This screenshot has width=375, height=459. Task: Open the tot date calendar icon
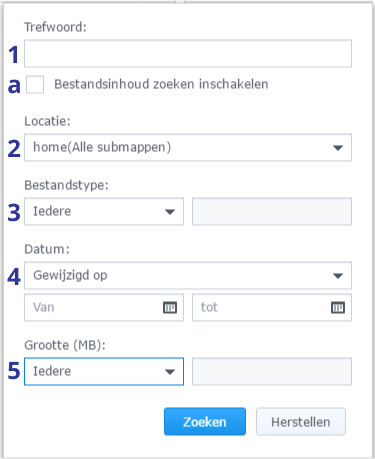tap(338, 307)
